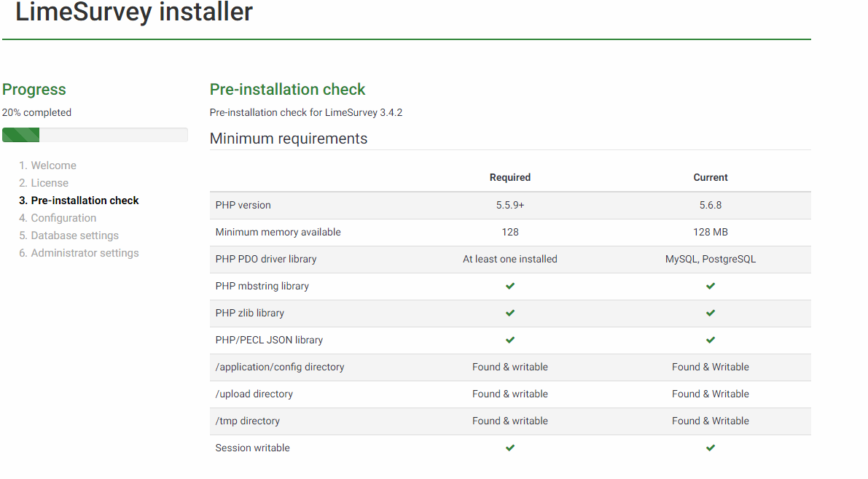Click the current PHP version value 5.6.8
Viewport: 868px width, 479px height.
711,206
